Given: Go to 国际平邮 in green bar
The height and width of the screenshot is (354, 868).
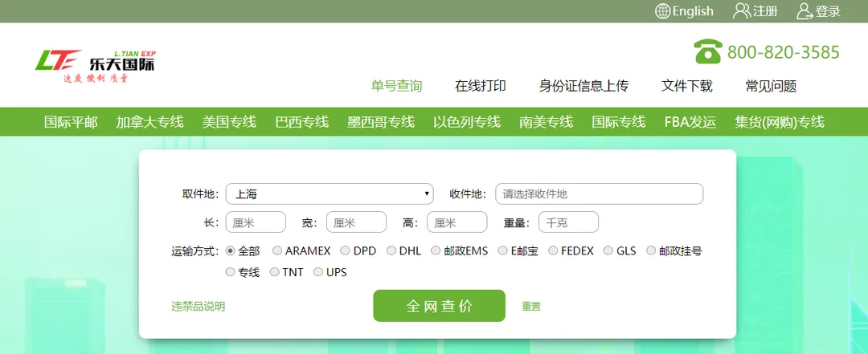Looking at the screenshot, I should 71,122.
